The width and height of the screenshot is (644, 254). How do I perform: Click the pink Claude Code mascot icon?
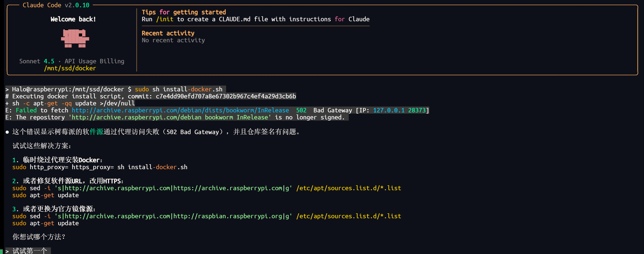[x=75, y=38]
